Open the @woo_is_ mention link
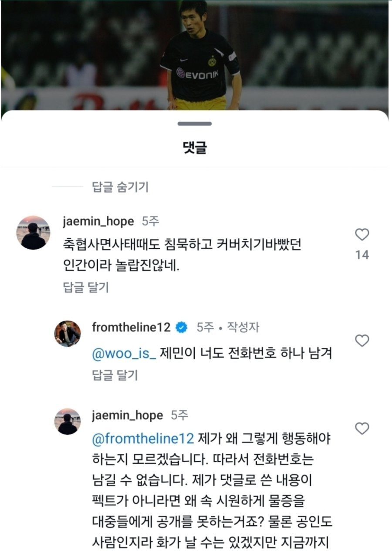The image size is (392, 556). (x=124, y=353)
